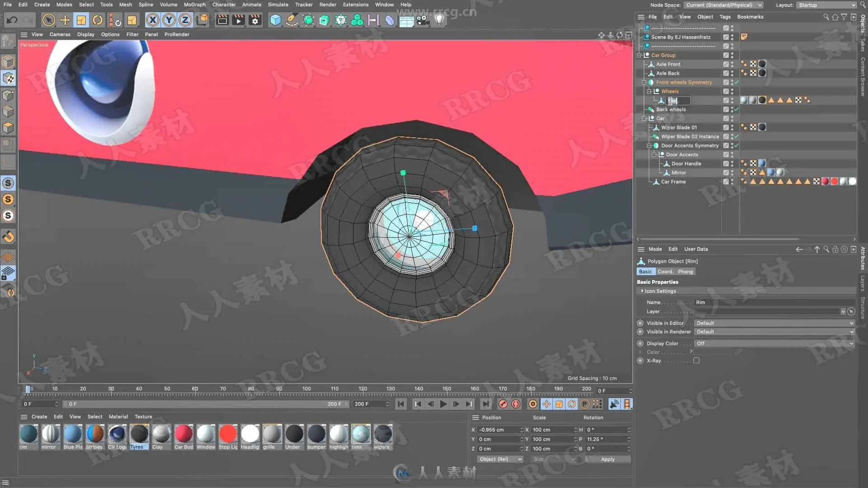The image size is (868, 488).
Task: Collapse the Car Group tree item
Action: tap(639, 55)
